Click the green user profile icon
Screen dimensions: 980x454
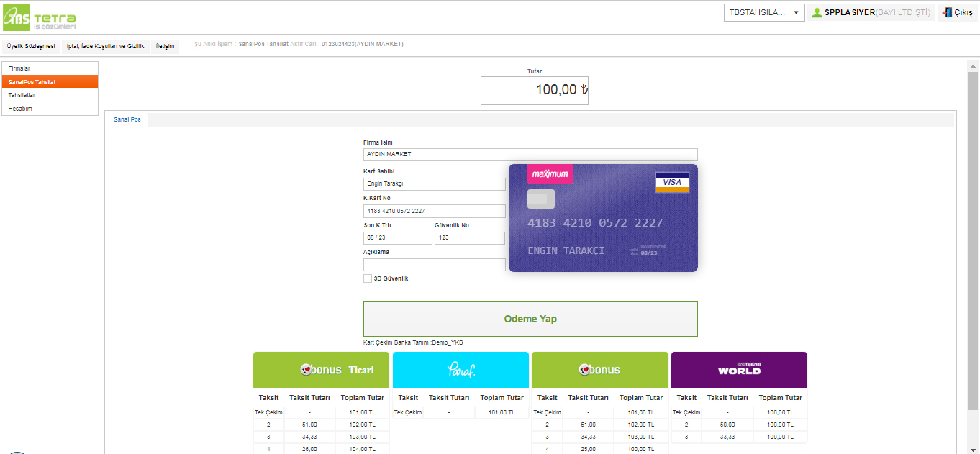[x=817, y=12]
